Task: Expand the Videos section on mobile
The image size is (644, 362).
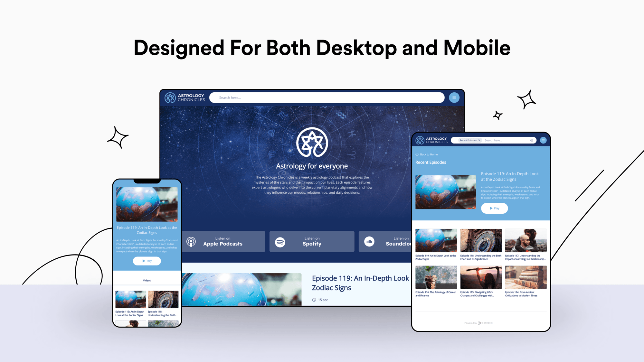Action: coord(147,279)
